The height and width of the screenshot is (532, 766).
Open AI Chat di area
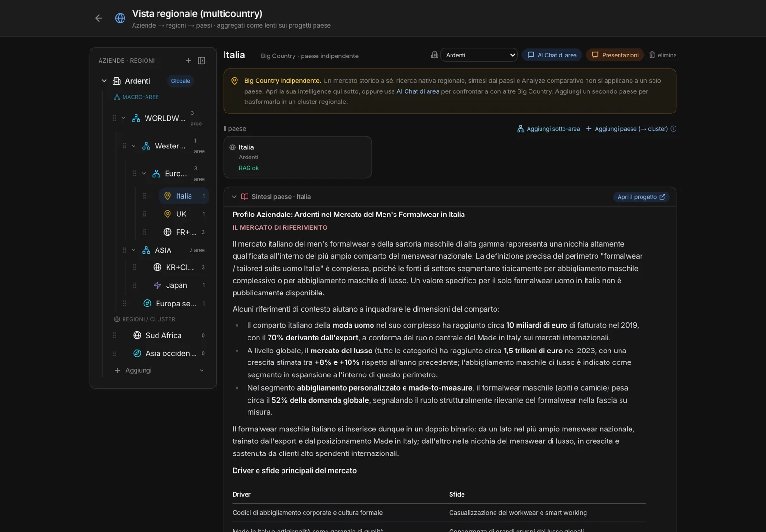[x=552, y=55]
